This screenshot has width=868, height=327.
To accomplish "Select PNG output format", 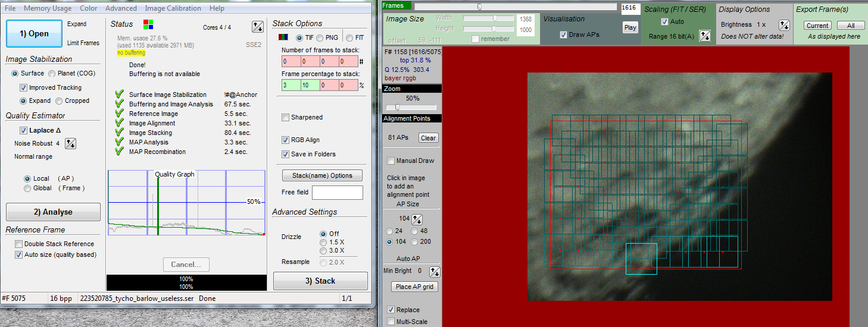I will point(328,38).
